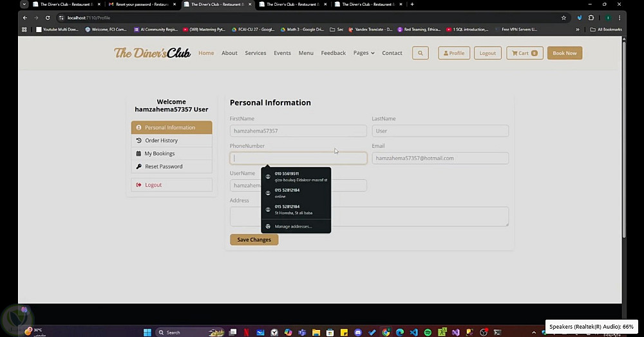Screen dimensions: 644x337
Task: Click The Diner's Club logo
Action: pos(153,53)
